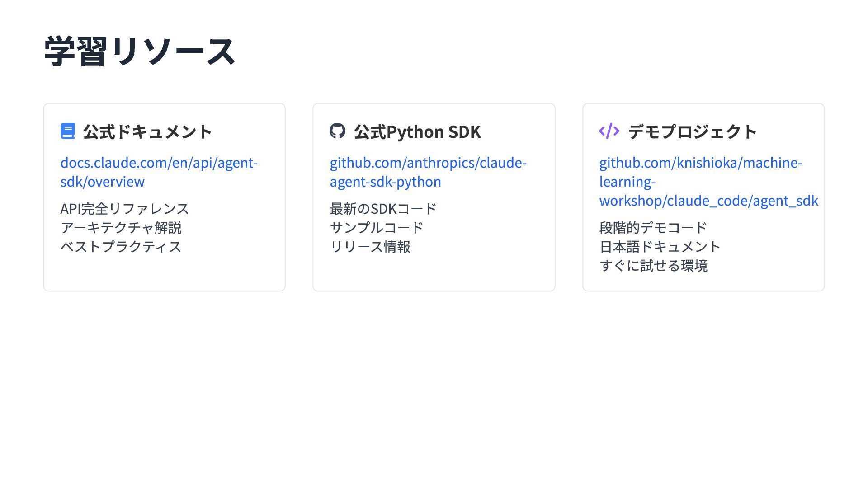Click the GitHub octocat icon
Viewport: 868px width, 488px height.
(337, 131)
